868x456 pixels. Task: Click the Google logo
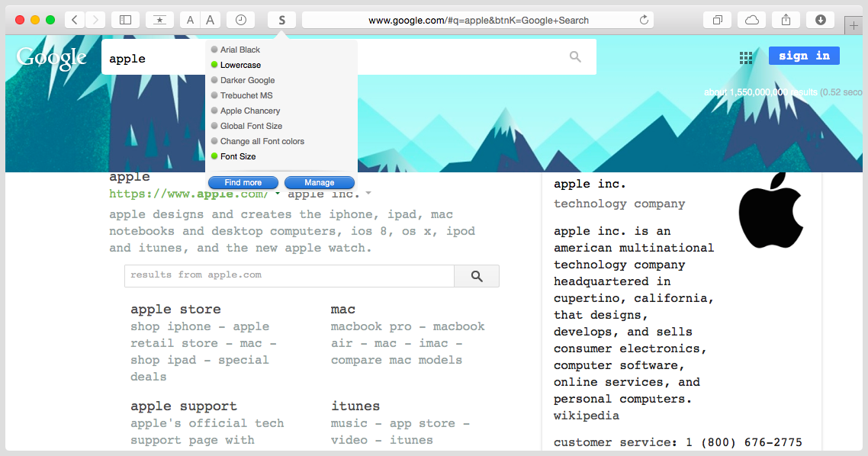pyautogui.click(x=51, y=57)
